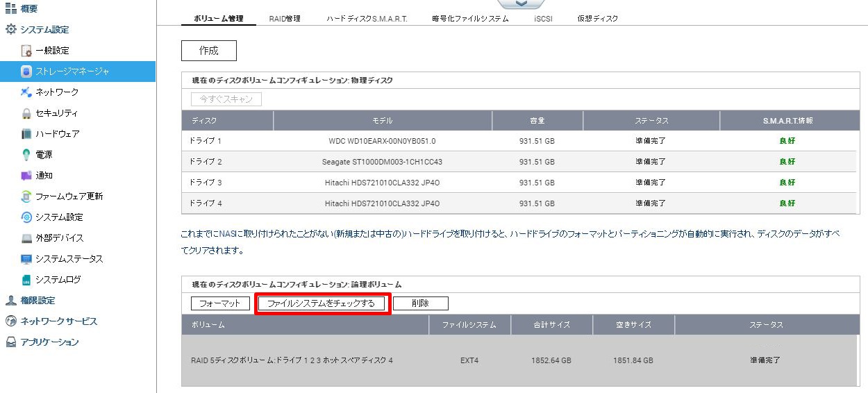Open セキュリティ in the sidebar
This screenshot has height=393, width=868.
click(56, 113)
